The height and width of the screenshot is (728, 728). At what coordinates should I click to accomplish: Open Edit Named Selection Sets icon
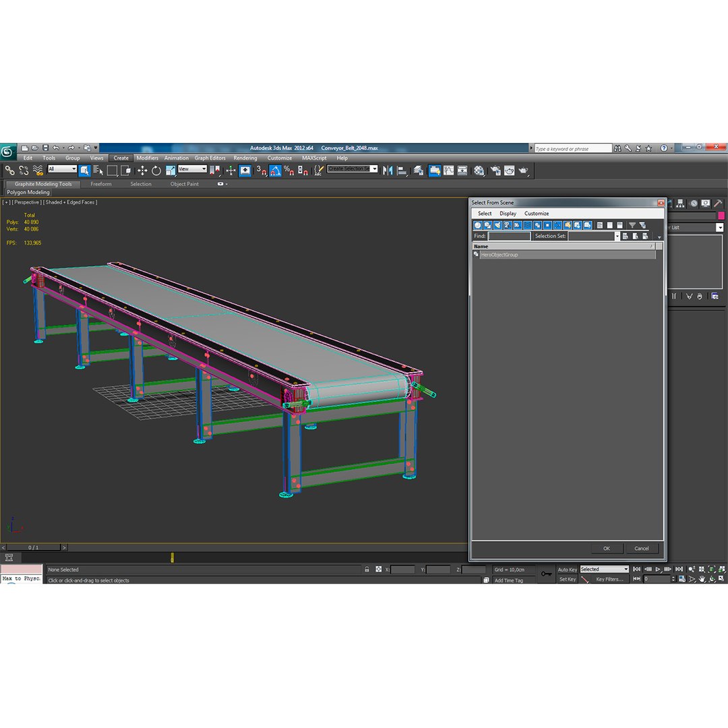[318, 171]
